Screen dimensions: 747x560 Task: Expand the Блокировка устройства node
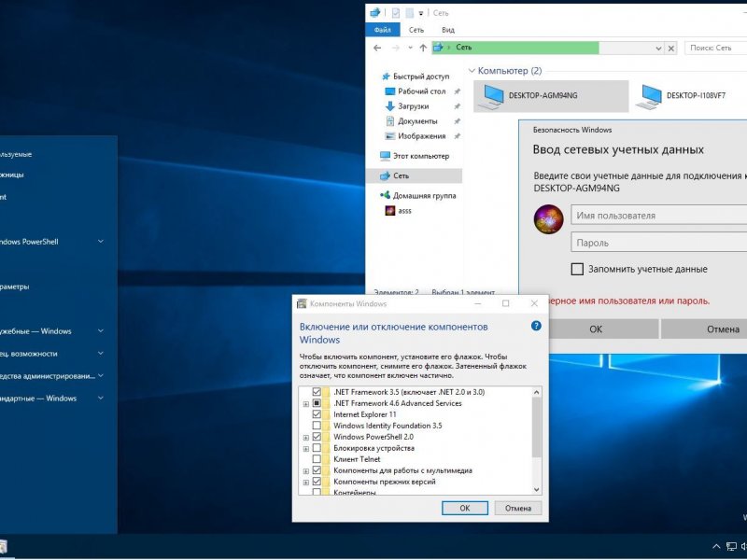click(x=306, y=449)
